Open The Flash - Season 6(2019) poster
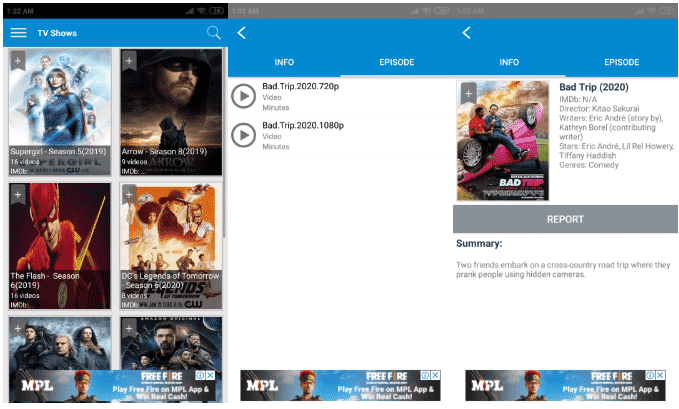The width and height of the screenshot is (679, 409). 60,246
